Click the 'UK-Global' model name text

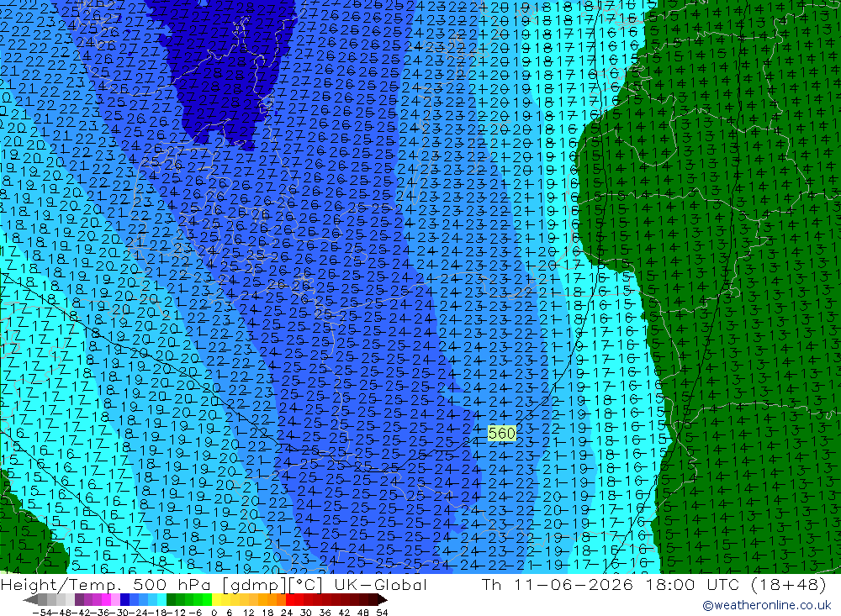(x=380, y=584)
